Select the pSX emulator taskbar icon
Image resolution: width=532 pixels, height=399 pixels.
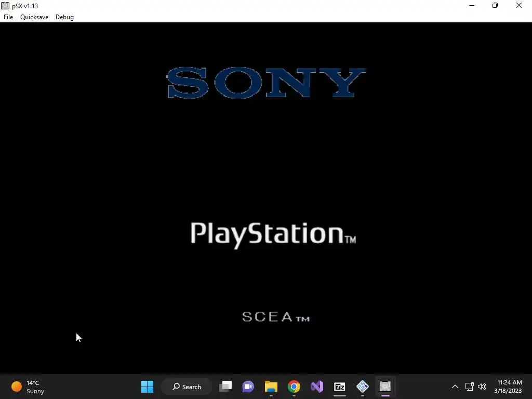(x=385, y=387)
